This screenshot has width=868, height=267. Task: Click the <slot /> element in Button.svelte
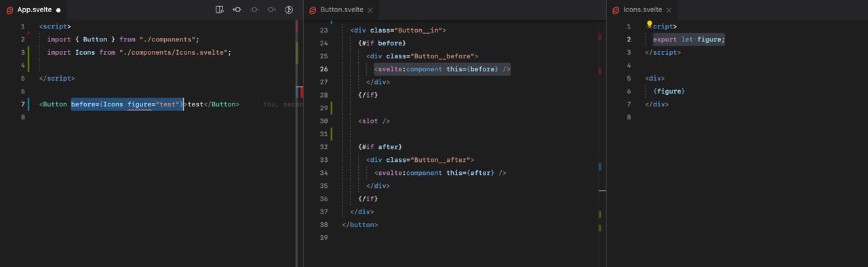(x=374, y=121)
